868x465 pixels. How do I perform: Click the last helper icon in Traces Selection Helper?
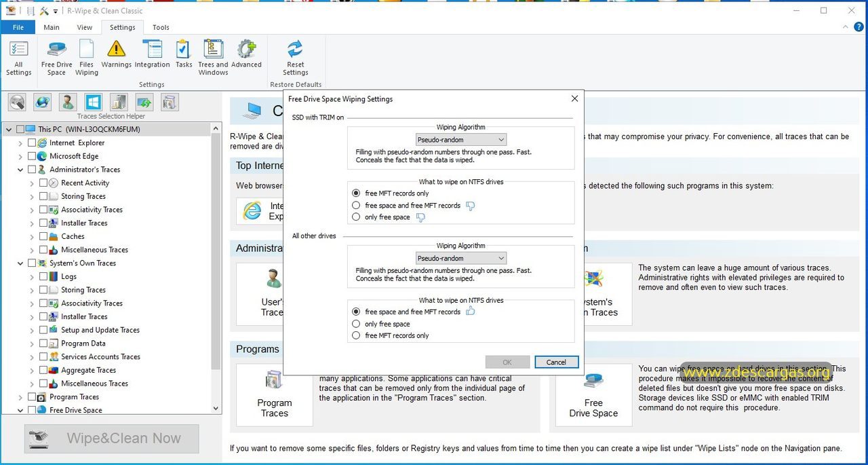[169, 103]
